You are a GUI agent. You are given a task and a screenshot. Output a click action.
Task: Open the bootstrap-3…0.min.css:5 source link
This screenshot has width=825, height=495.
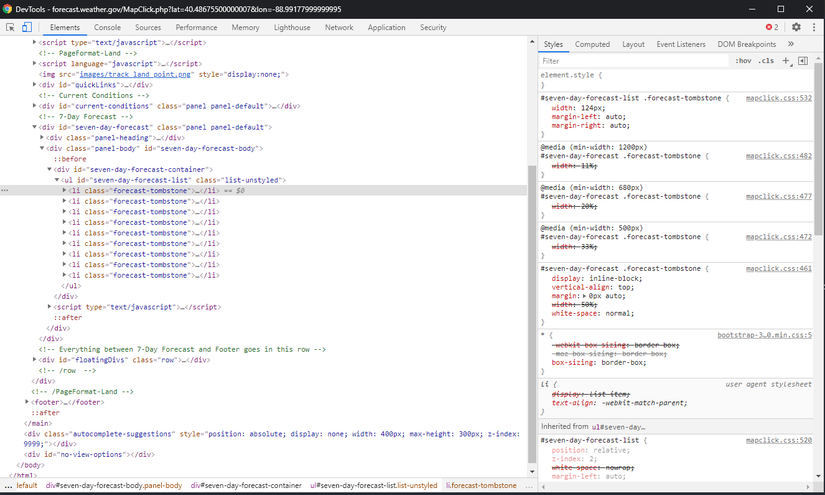(764, 335)
